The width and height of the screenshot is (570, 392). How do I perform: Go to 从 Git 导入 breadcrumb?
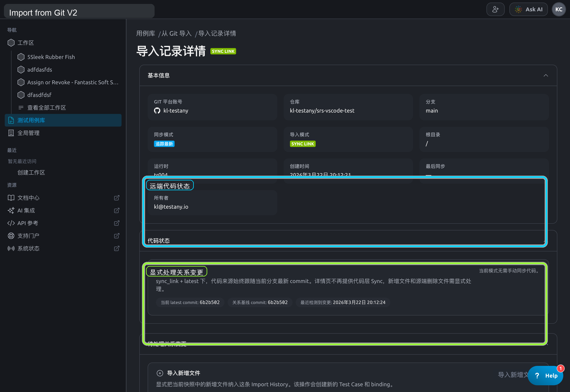pos(177,33)
